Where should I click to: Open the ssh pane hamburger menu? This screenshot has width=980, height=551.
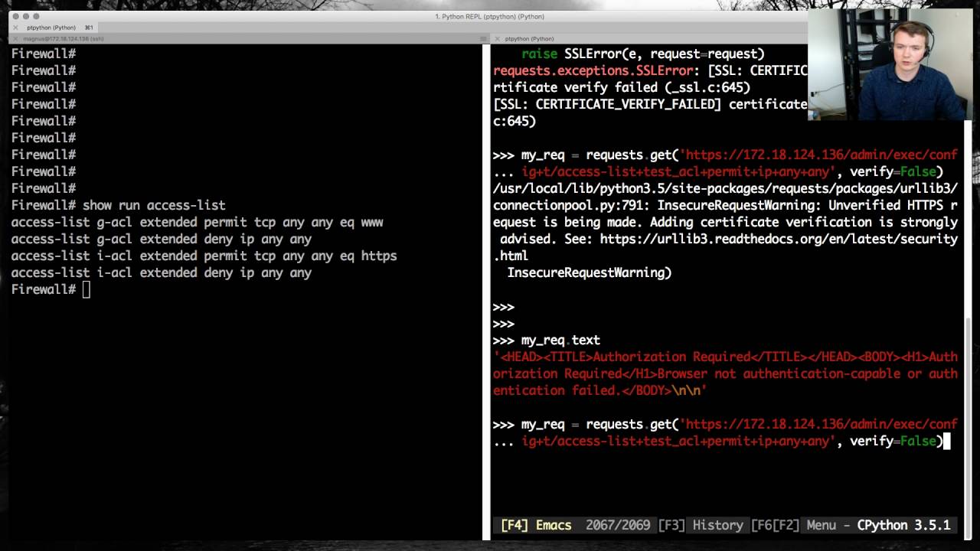(483, 38)
